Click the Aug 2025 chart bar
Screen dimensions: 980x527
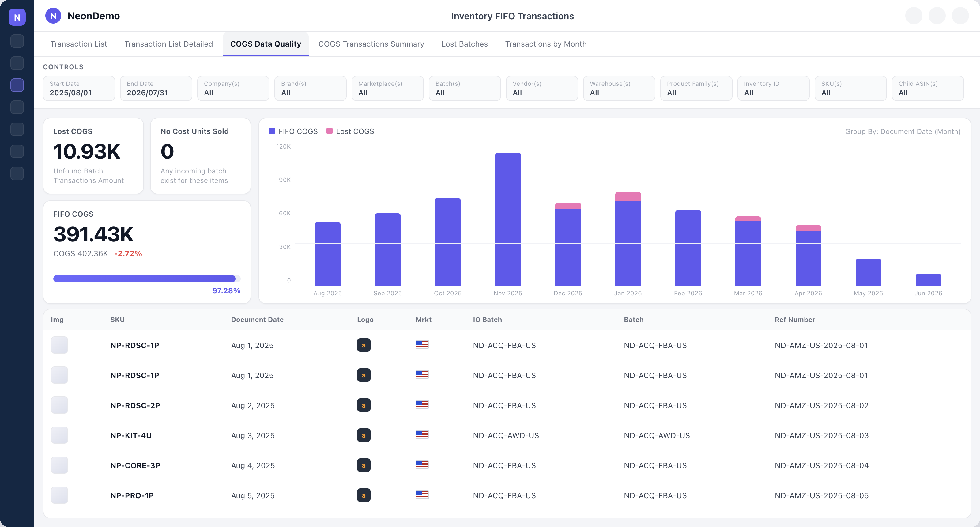coord(328,254)
